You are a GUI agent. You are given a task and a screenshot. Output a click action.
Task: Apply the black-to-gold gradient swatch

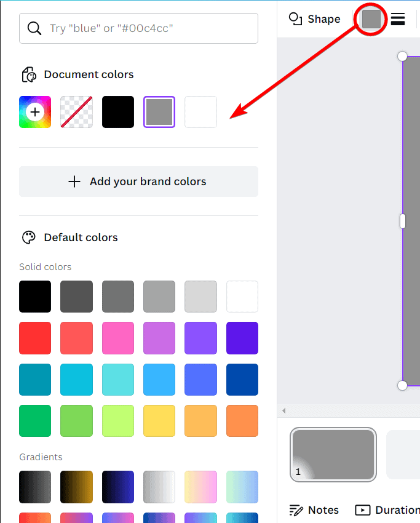click(x=76, y=487)
